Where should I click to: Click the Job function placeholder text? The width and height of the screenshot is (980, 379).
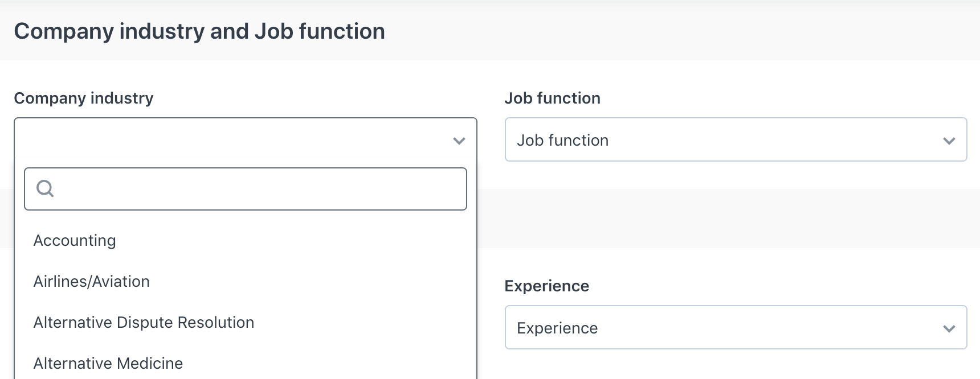click(x=562, y=140)
